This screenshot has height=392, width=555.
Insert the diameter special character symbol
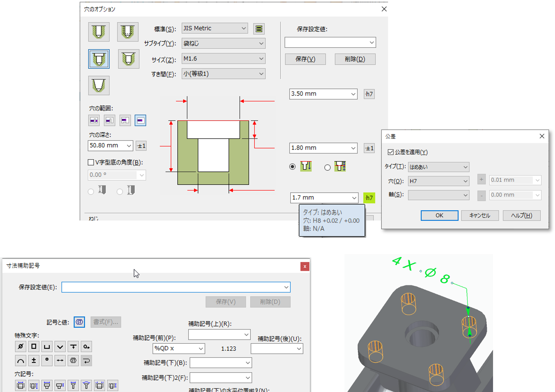(x=21, y=346)
